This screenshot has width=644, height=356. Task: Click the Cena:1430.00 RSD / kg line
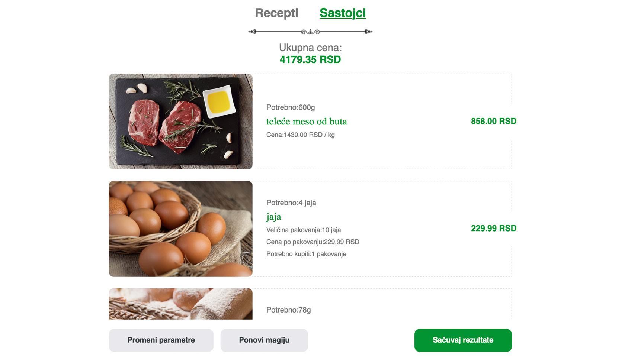pyautogui.click(x=300, y=135)
